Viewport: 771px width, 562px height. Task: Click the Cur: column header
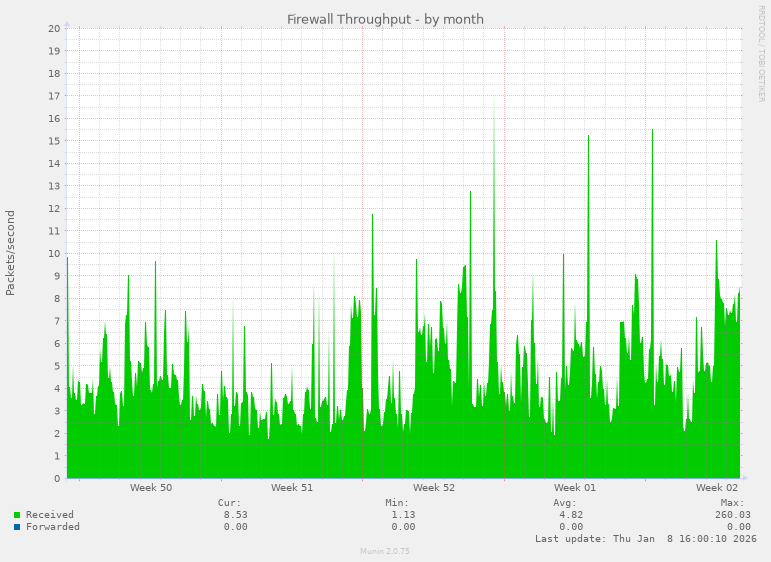230,503
